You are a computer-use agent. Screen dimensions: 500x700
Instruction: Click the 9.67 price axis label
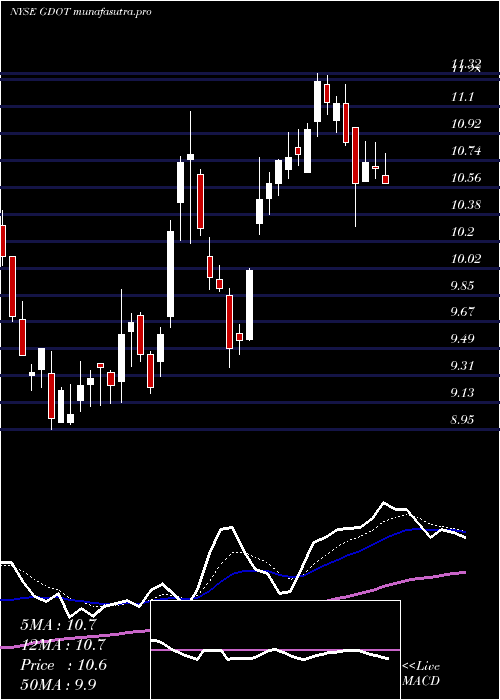click(462, 311)
